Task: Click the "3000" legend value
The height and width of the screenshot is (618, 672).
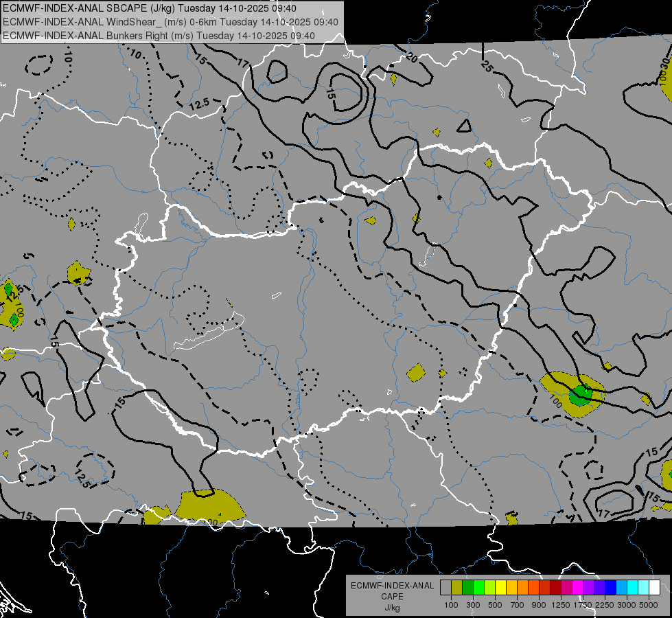Action: click(x=627, y=605)
